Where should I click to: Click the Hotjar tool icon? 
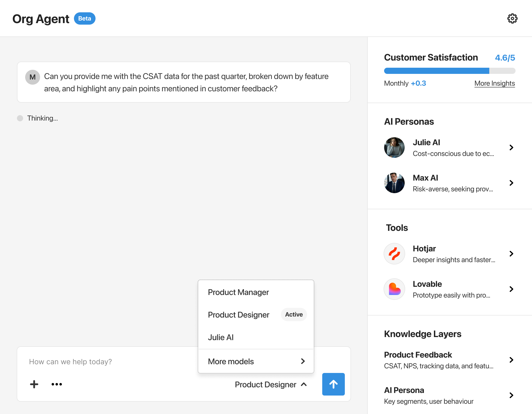coord(394,254)
